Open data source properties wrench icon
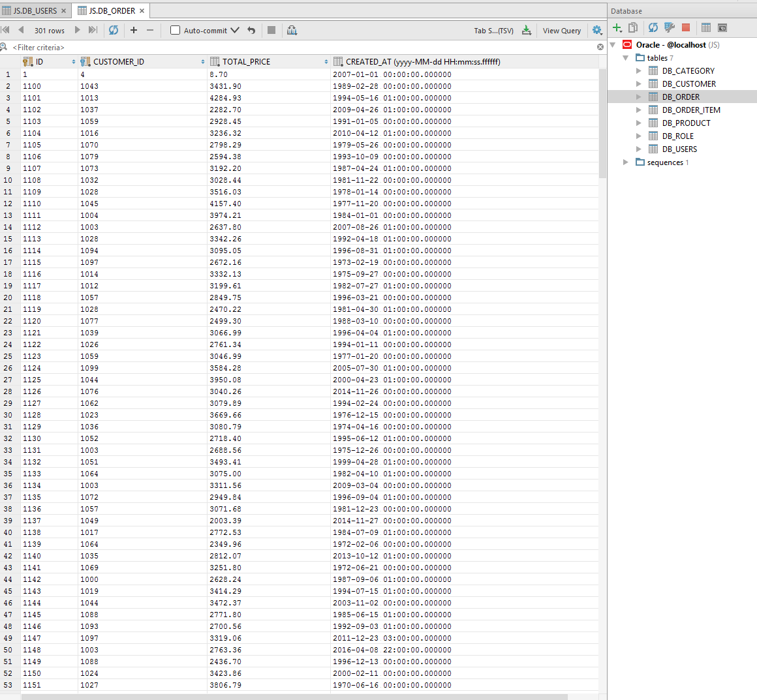This screenshot has width=757, height=700. point(669,27)
